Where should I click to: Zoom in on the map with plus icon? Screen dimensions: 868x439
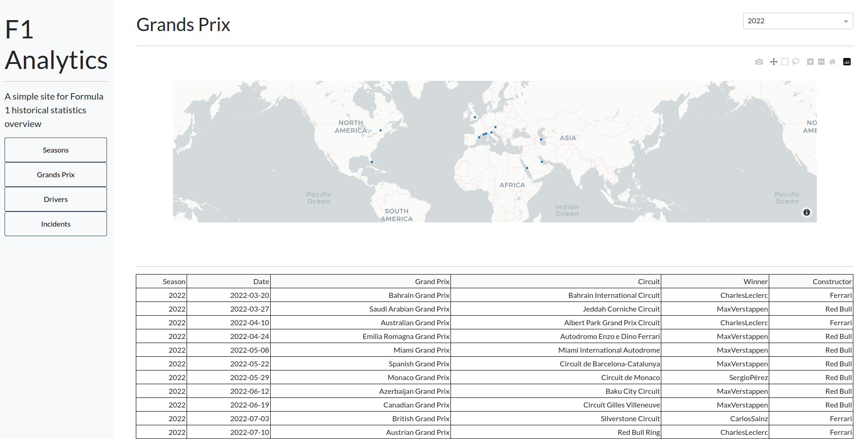click(x=810, y=62)
